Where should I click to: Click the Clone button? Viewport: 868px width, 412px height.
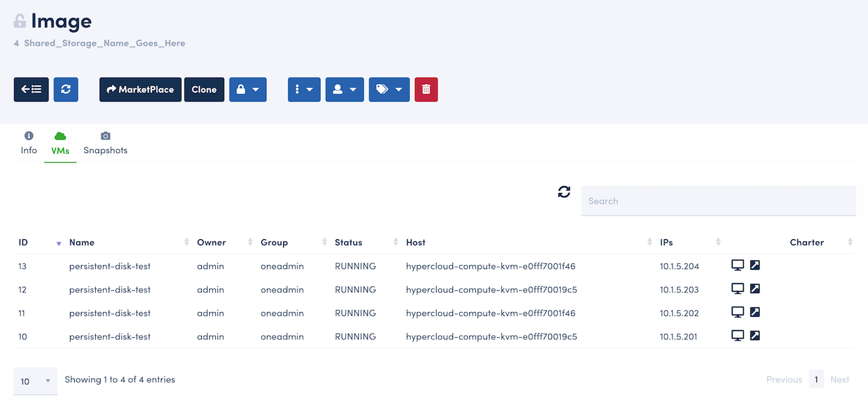(x=204, y=90)
